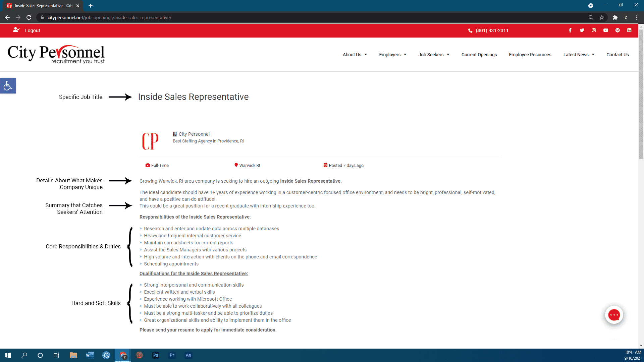This screenshot has width=644, height=362.
Task: Click the zoom magnifier in address bar
Action: (x=591, y=17)
